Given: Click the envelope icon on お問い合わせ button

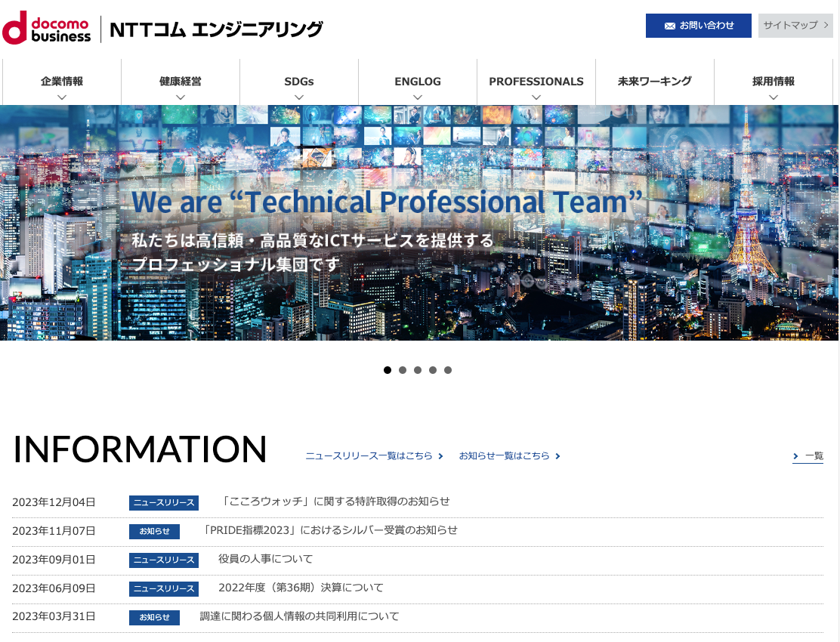Looking at the screenshot, I should click(668, 25).
